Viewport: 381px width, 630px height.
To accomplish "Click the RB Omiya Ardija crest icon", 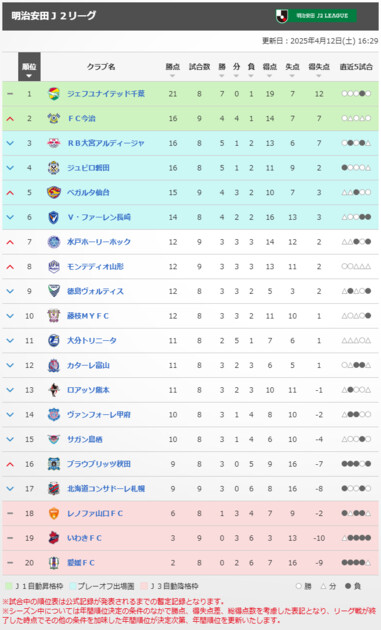I will tap(54, 143).
